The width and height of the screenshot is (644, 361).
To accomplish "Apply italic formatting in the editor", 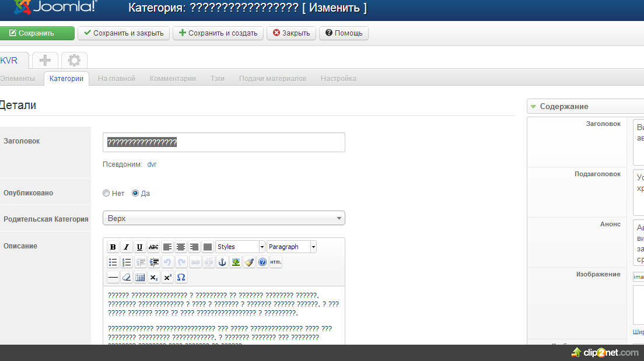I will [126, 247].
